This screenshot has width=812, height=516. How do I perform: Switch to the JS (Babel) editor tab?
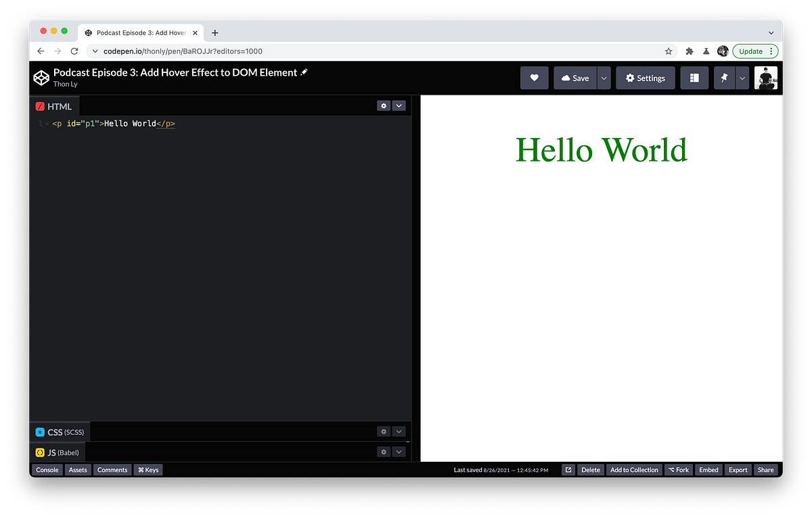point(57,452)
